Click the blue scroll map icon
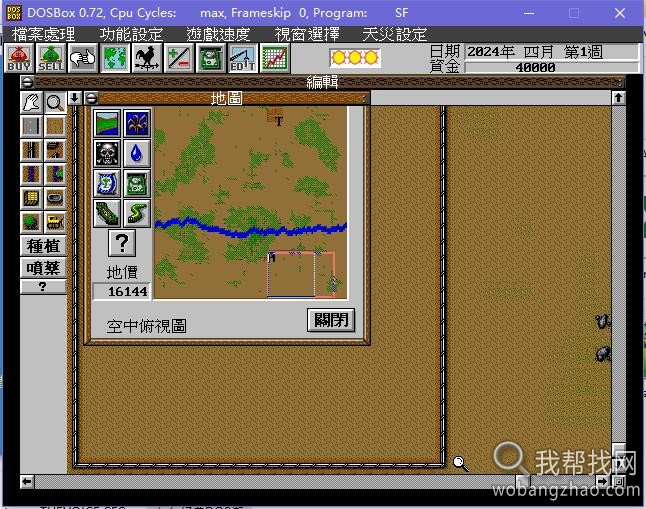 pyautogui.click(x=107, y=183)
